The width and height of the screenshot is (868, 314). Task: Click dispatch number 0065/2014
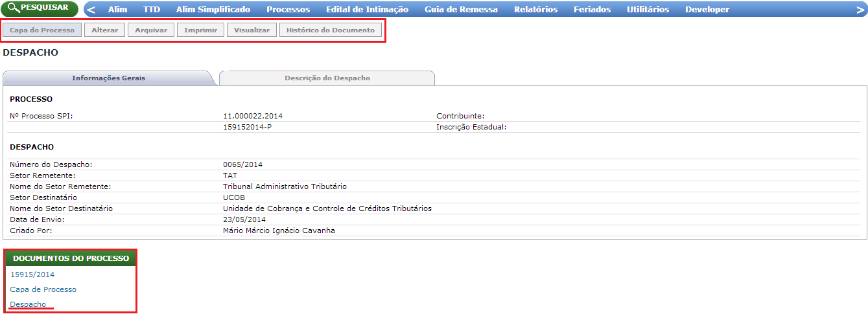pos(242,164)
